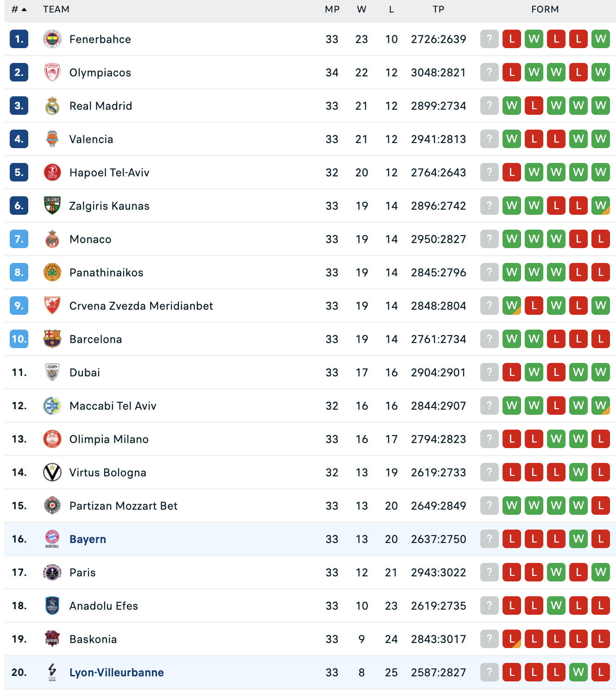Select the Crvena Zvezda Meridianbet team name
616x693 pixels.
point(141,306)
